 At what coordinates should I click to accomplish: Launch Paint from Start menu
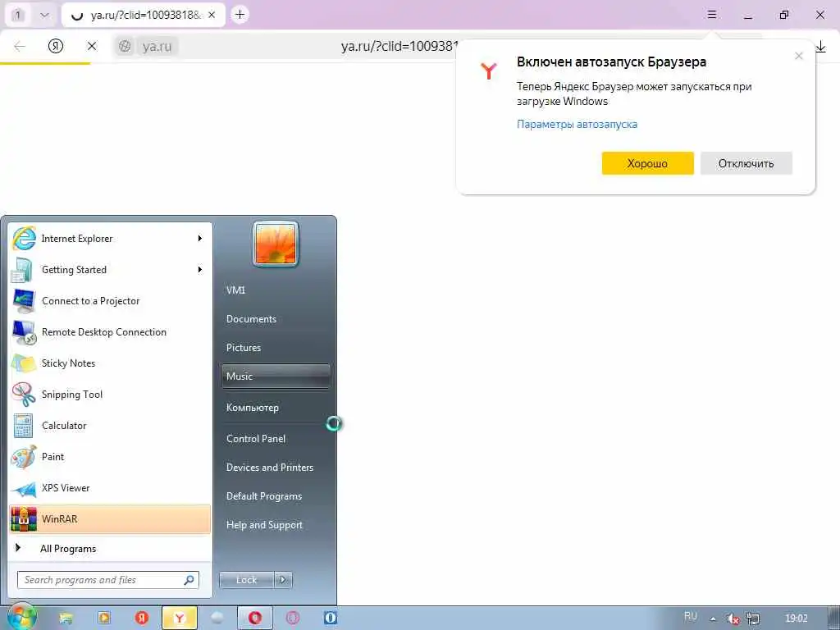[x=110, y=456]
